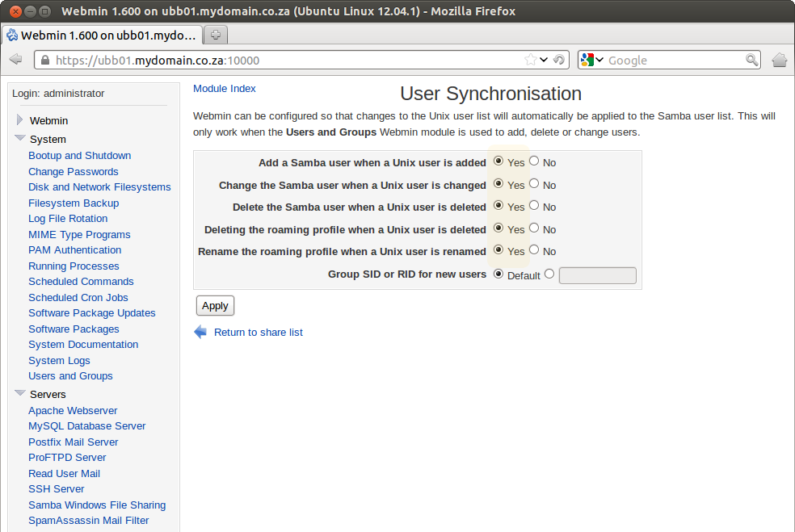Click the blue return arrow icon

pyautogui.click(x=200, y=332)
